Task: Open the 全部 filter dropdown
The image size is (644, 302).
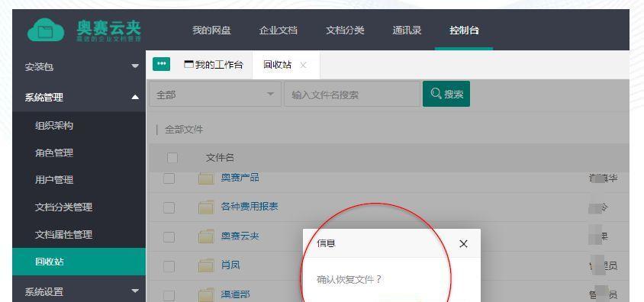Action: (x=215, y=95)
